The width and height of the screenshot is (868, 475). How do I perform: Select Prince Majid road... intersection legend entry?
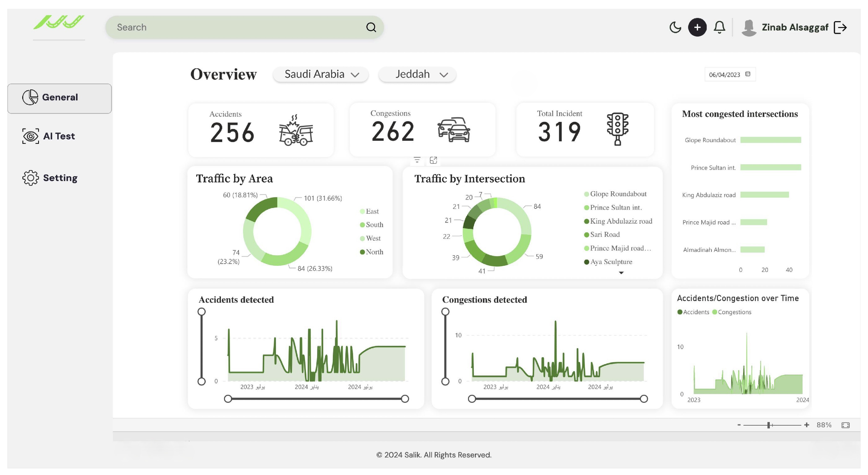(618, 248)
